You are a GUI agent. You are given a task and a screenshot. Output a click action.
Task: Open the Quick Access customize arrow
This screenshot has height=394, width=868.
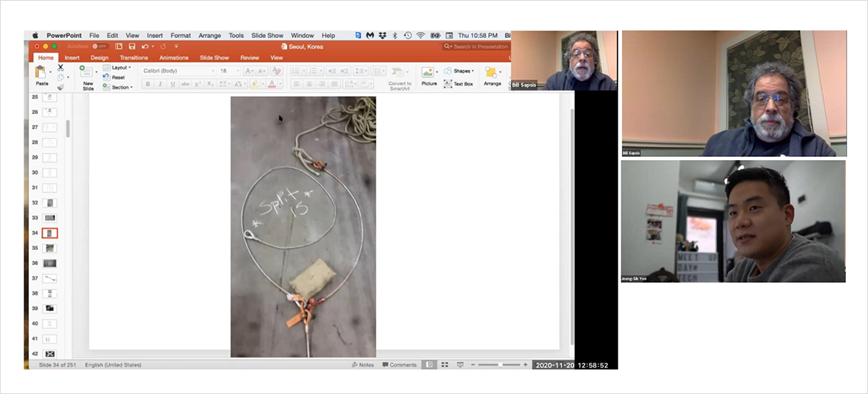click(176, 46)
